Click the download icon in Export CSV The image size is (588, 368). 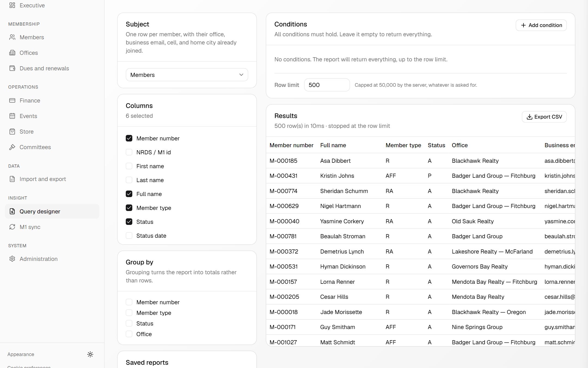click(529, 117)
